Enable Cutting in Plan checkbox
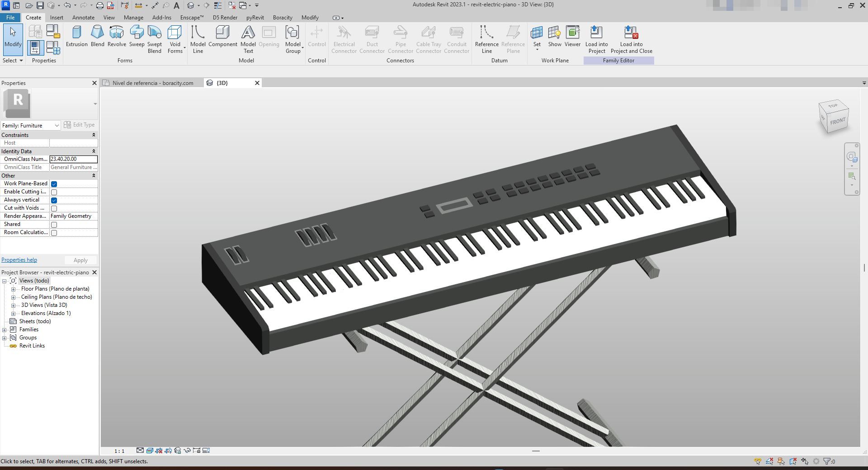Screen dimensions: 868x470 click(x=54, y=192)
